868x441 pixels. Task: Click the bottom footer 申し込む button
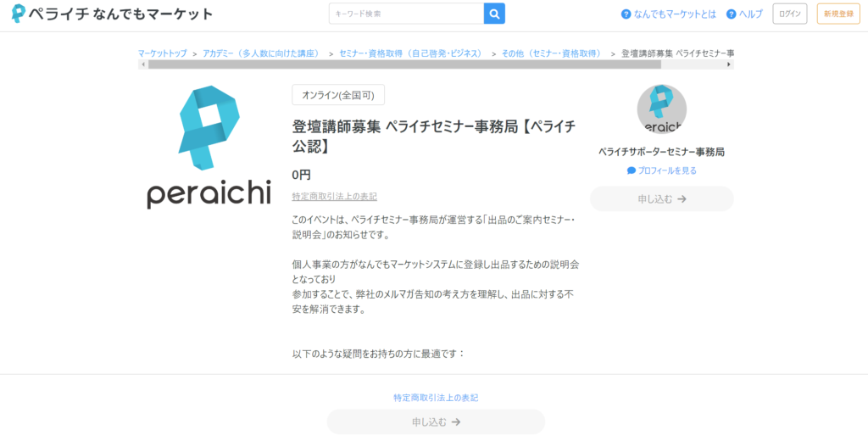pyautogui.click(x=436, y=421)
